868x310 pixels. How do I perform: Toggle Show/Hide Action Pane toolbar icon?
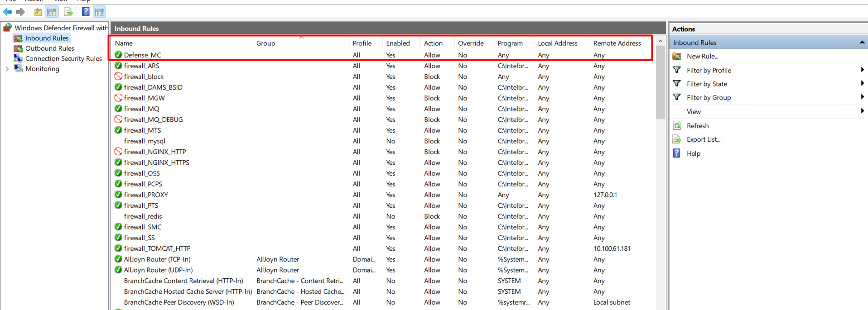click(100, 12)
